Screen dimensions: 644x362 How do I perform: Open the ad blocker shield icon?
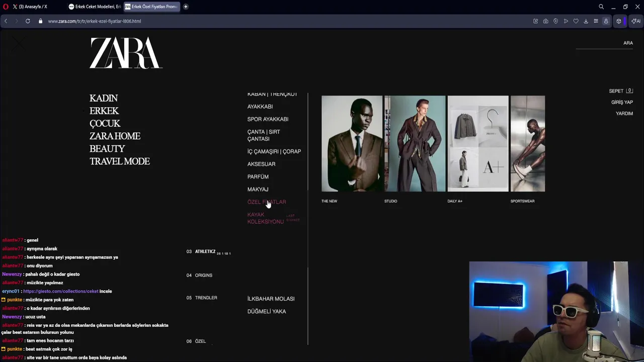[555, 21]
